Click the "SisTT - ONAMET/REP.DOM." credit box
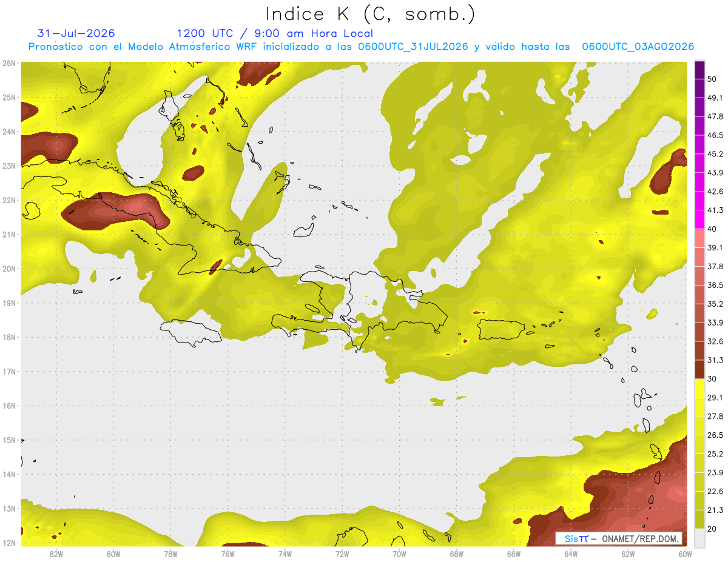This screenshot has height=562, width=728. click(x=620, y=538)
